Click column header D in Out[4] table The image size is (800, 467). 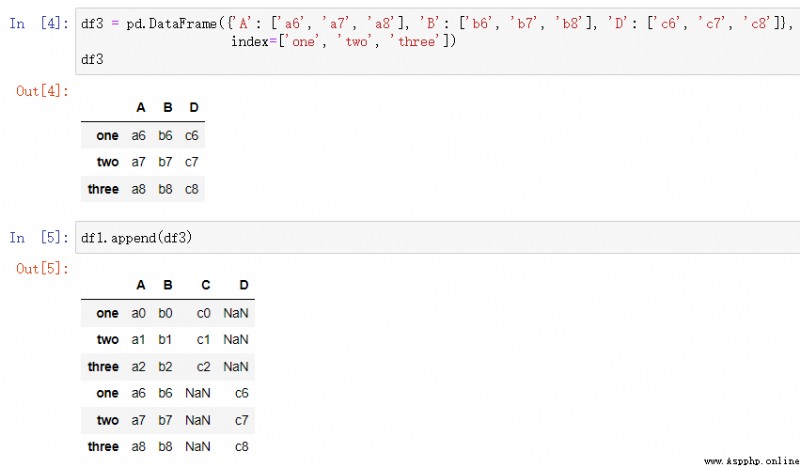(x=194, y=108)
